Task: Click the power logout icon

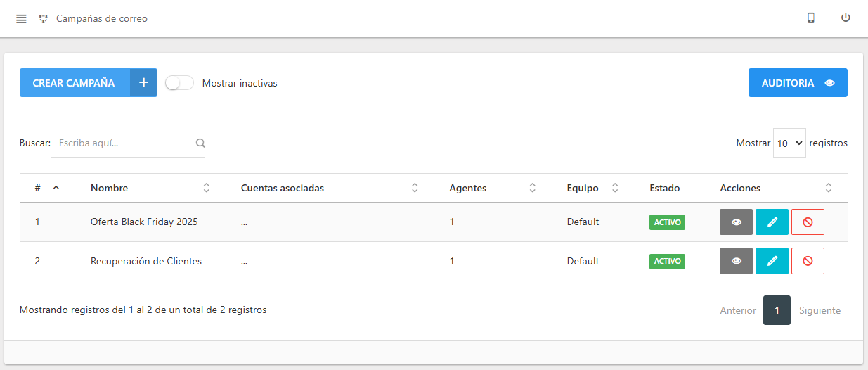Action: (x=846, y=18)
